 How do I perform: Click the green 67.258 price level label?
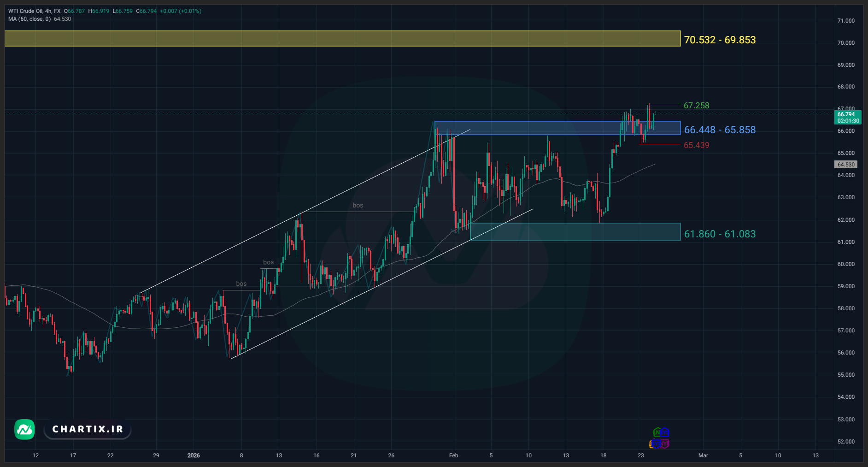tap(696, 106)
